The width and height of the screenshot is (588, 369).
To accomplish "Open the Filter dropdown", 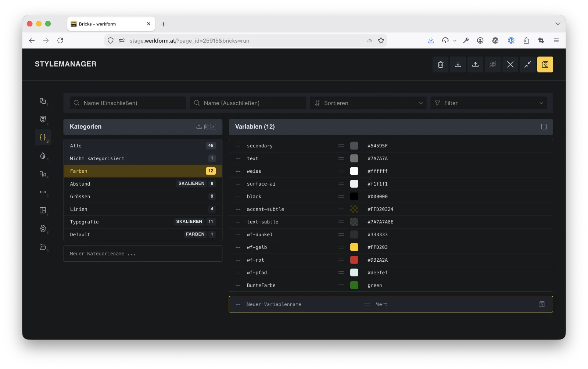I will pos(489,103).
